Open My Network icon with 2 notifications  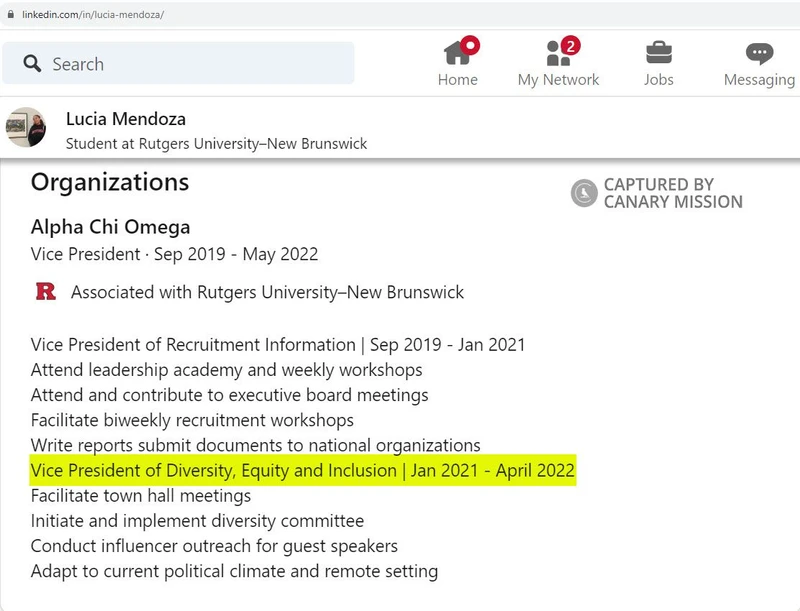[x=563, y=51]
